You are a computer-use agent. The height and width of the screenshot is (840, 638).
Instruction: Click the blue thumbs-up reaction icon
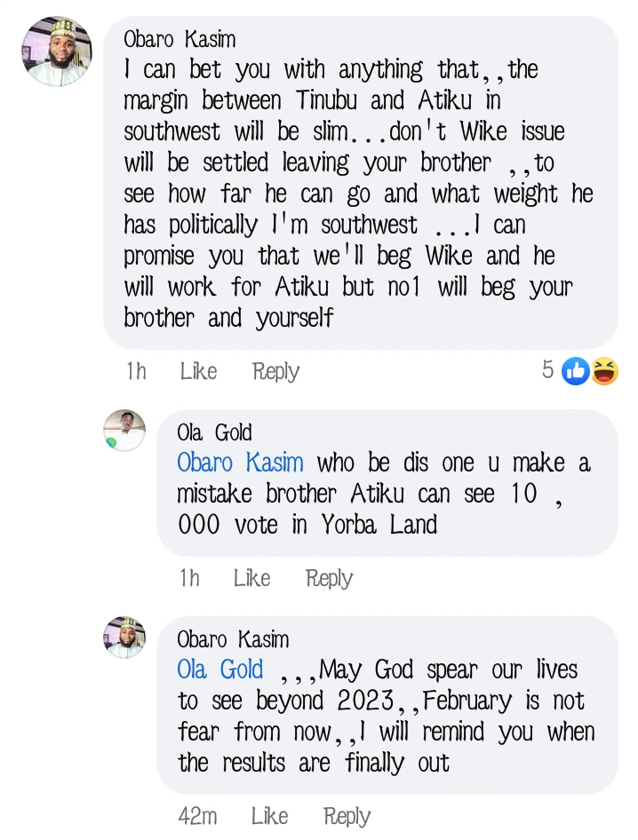(x=577, y=371)
